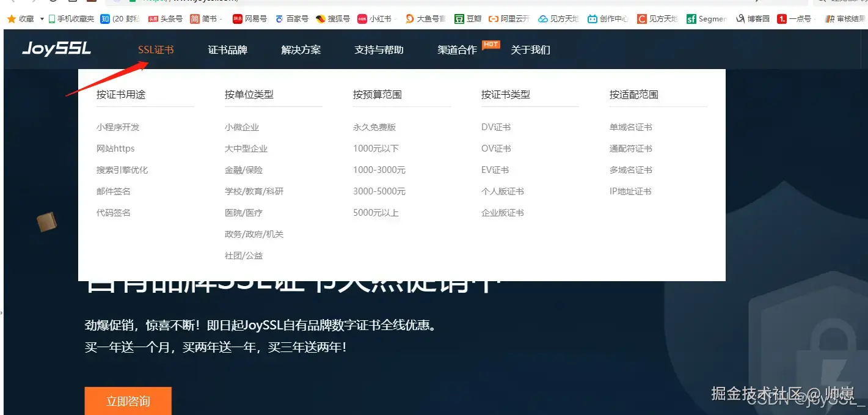This screenshot has height=415, width=868.
Task: Open the 一点号 bookmark
Action: point(794,19)
